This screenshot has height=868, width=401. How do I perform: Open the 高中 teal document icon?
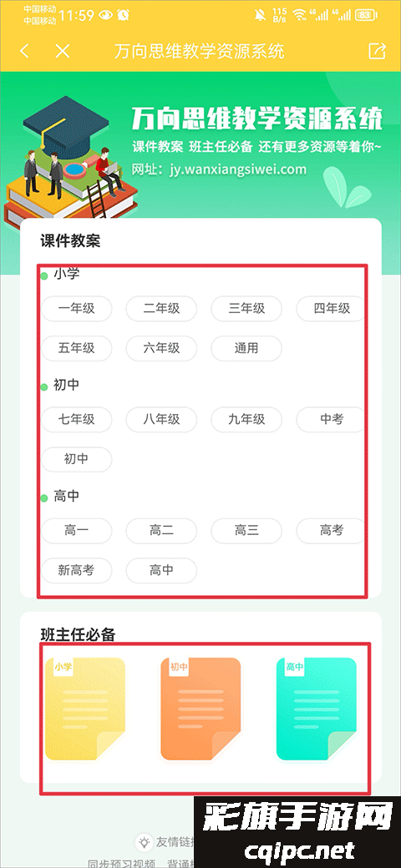(317, 709)
